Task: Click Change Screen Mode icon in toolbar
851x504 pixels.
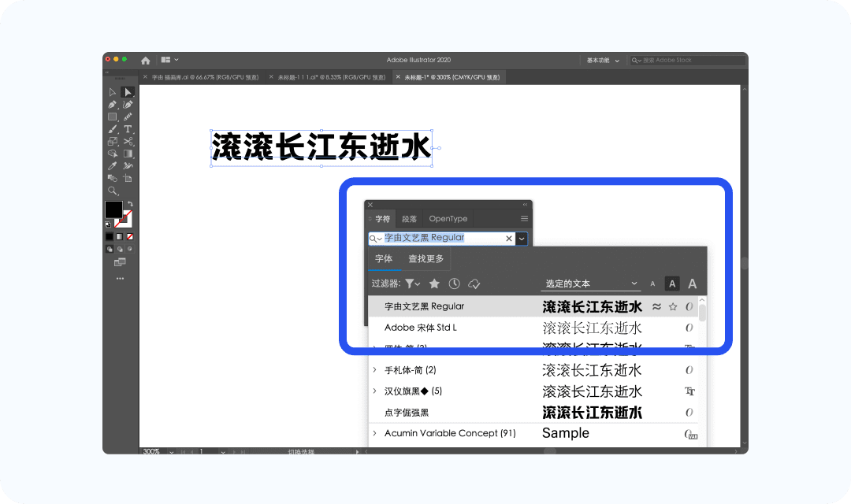Action: click(x=120, y=262)
